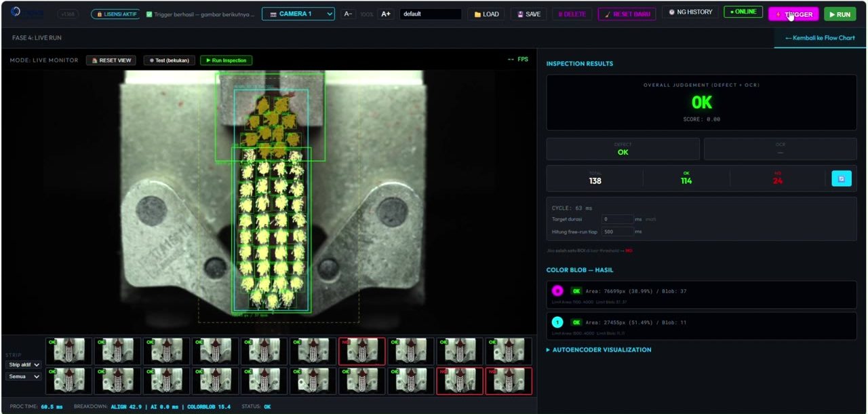Image resolution: width=868 pixels, height=414 pixels.
Task: Go back via Kembali ke Flow Chart
Action: [x=820, y=38]
